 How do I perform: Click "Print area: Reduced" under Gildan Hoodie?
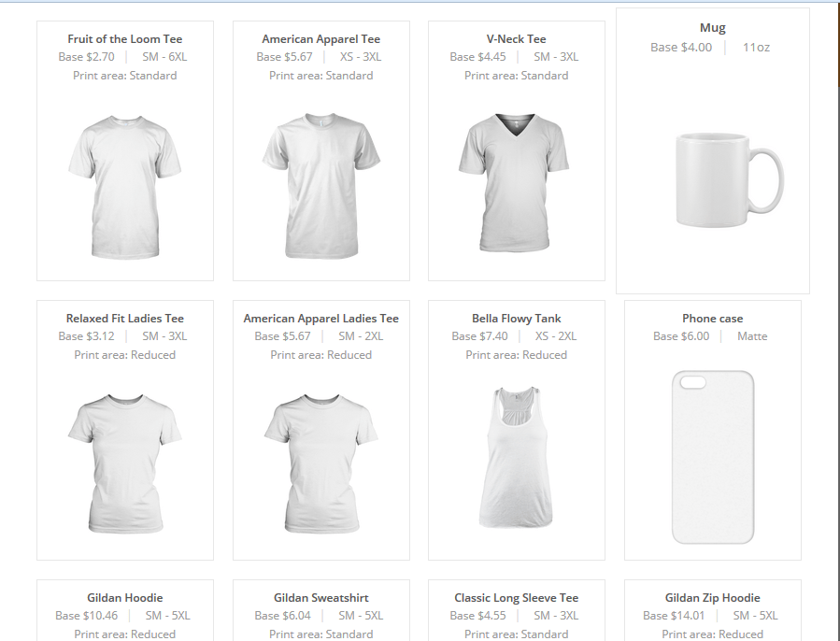pyautogui.click(x=125, y=634)
